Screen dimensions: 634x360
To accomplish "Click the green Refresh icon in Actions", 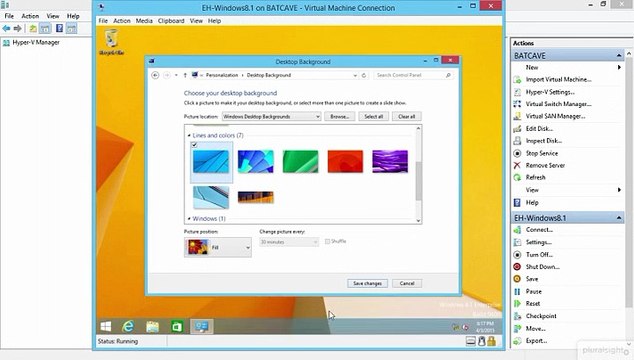I will tap(517, 178).
